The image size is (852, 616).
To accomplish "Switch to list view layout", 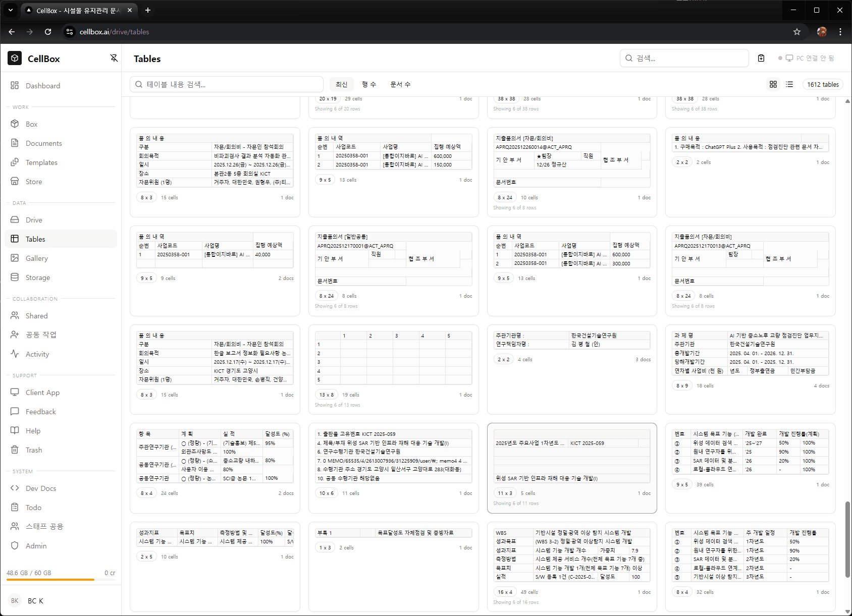I will (x=789, y=84).
